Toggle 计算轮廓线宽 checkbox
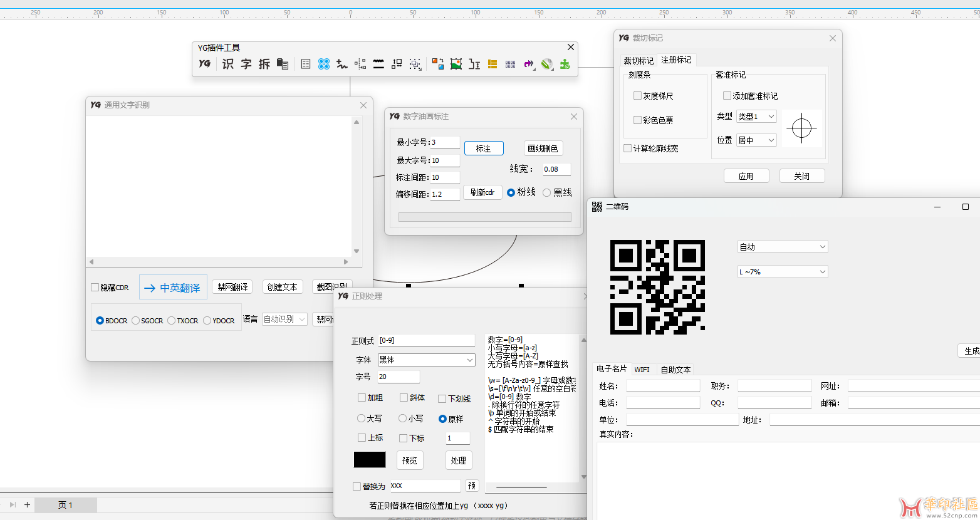The height and width of the screenshot is (520, 980). (x=627, y=148)
